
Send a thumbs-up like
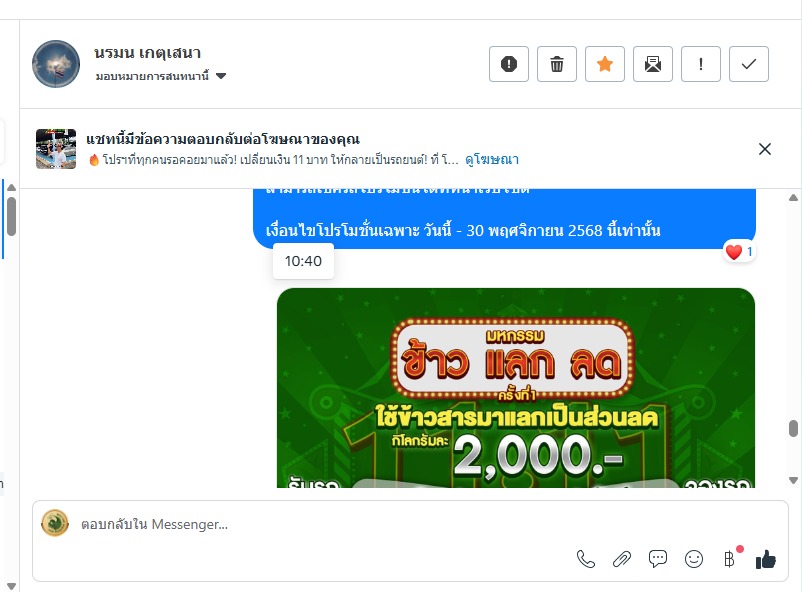click(766, 559)
